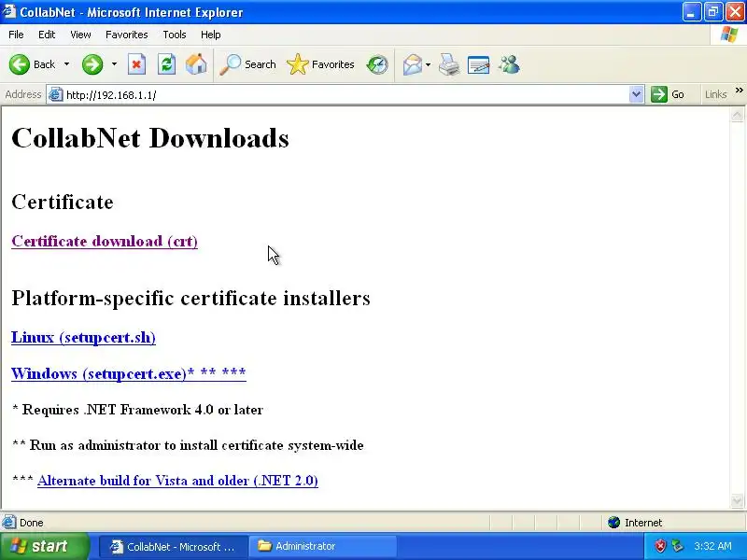The image size is (747, 560).
Task: Click the Links toolbar label
Action: point(715,94)
